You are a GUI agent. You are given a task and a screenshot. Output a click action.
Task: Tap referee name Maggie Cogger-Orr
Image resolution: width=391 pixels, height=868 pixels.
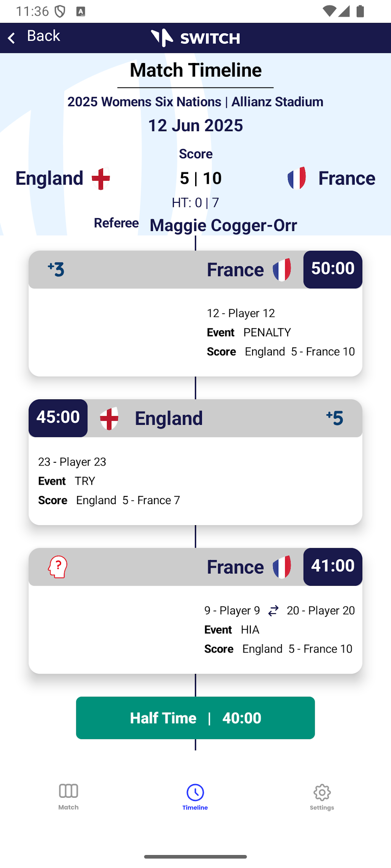click(223, 225)
